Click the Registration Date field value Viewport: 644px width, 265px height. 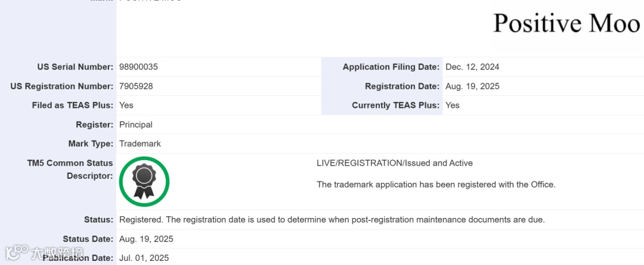click(472, 86)
